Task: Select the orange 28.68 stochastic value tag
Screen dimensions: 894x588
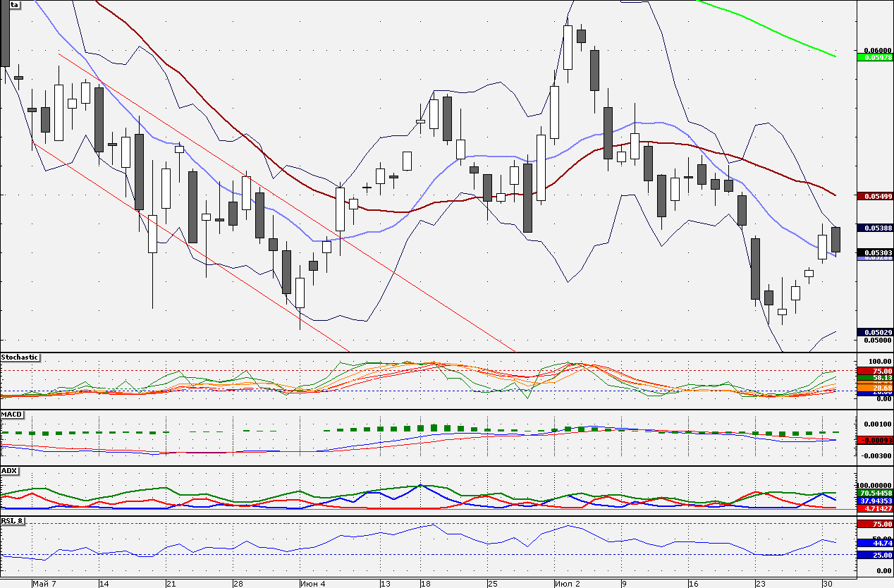Action: pos(875,388)
